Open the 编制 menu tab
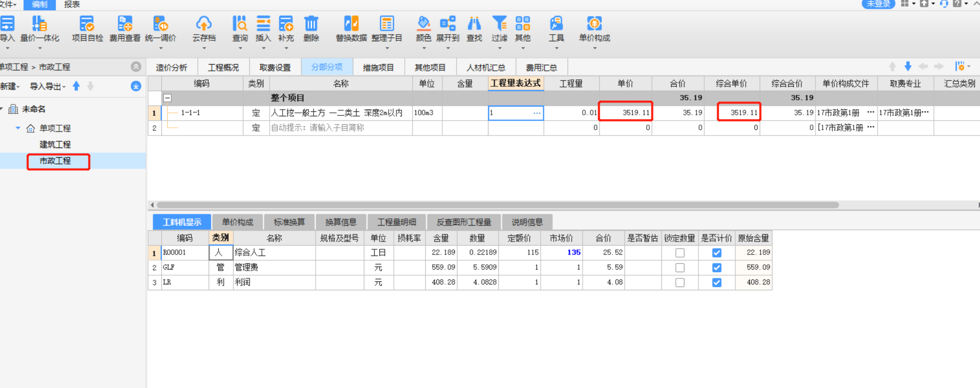The width and height of the screenshot is (980, 388). click(x=39, y=4)
